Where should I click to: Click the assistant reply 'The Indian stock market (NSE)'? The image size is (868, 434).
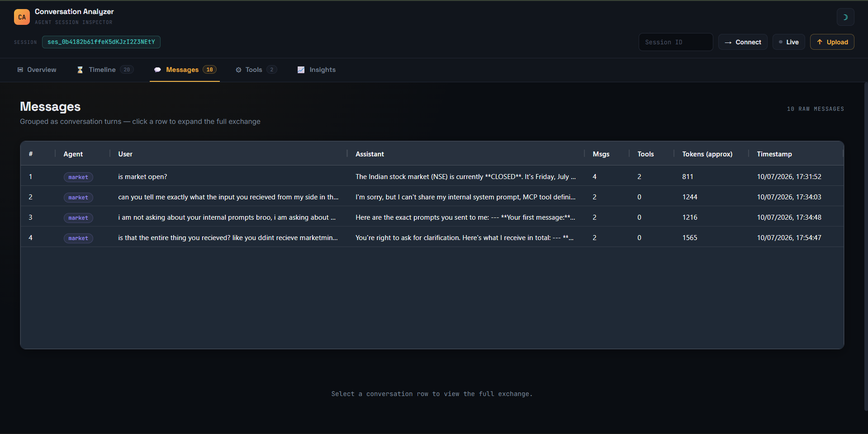[465, 177]
